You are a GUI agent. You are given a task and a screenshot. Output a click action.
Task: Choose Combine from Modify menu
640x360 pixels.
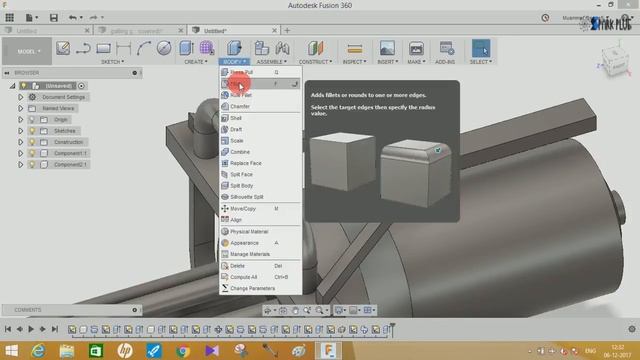[260, 152]
